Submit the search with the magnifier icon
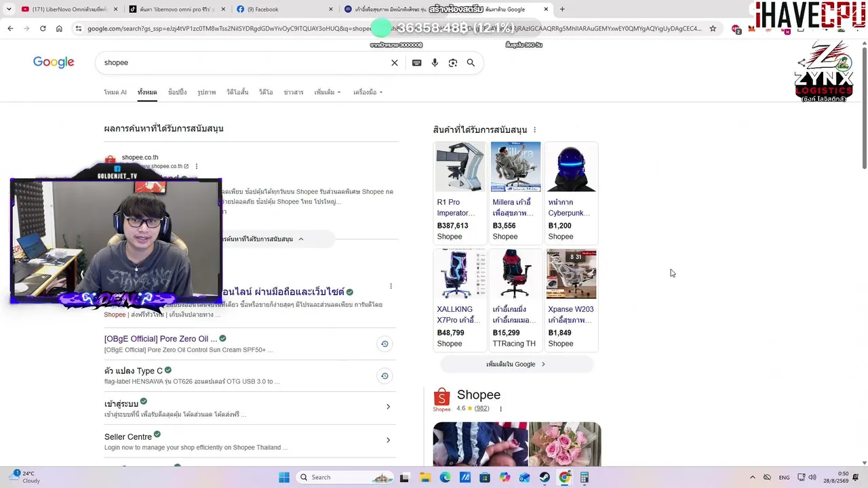868x488 pixels. point(471,62)
